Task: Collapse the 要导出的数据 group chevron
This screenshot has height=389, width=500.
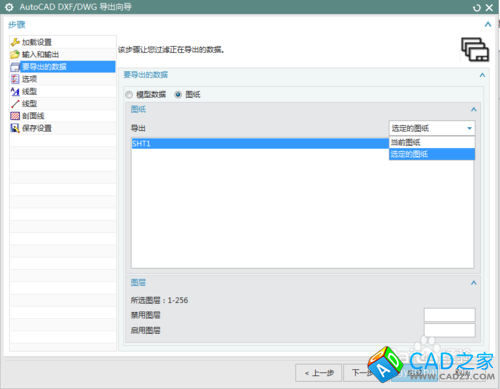Action: 482,75
